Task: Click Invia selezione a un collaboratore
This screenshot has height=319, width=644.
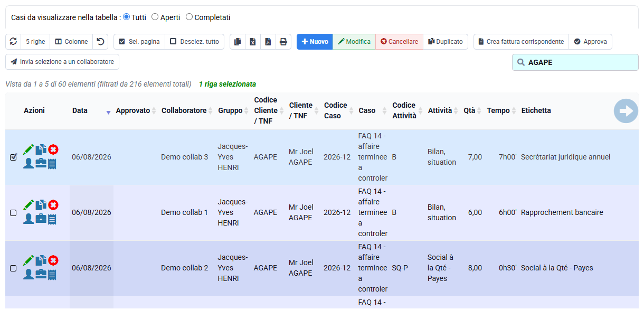Action: pyautogui.click(x=62, y=62)
